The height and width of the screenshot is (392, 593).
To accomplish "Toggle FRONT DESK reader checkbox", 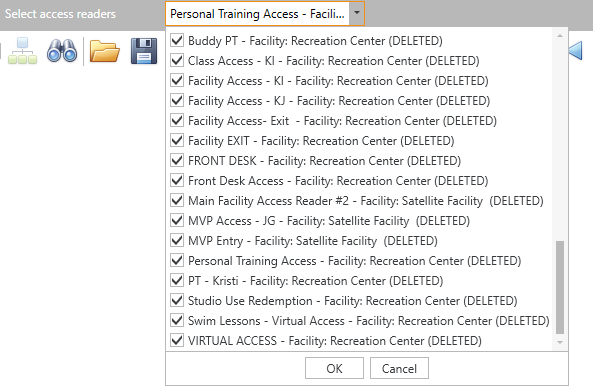I will pos(177,161).
